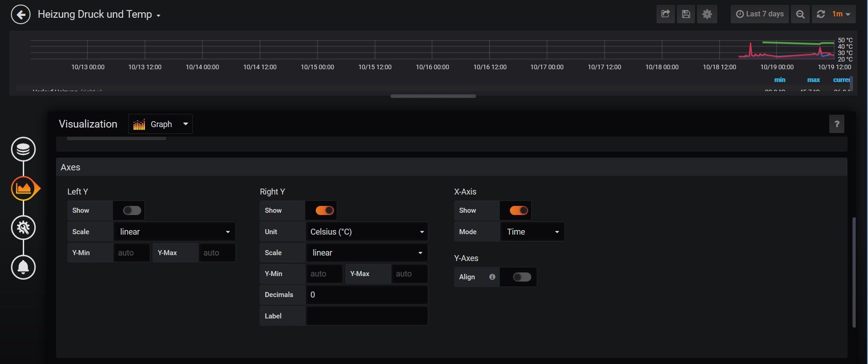The height and width of the screenshot is (364, 868).
Task: Open the X-Axis Mode Time dropdown
Action: click(x=532, y=232)
